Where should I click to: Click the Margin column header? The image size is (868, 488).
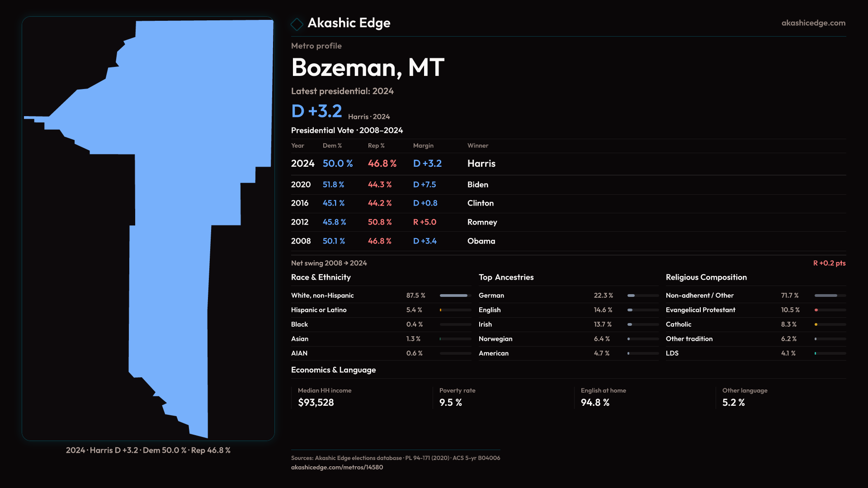point(423,145)
